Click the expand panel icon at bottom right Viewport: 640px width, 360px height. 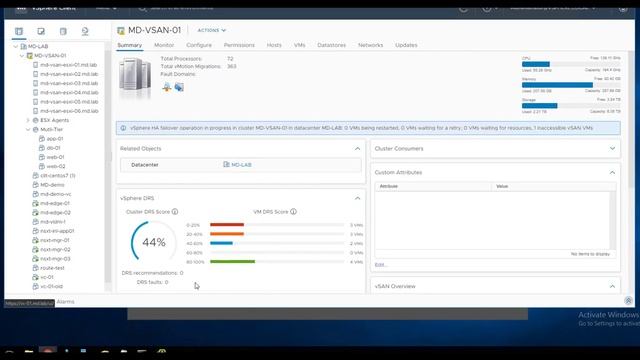click(628, 301)
